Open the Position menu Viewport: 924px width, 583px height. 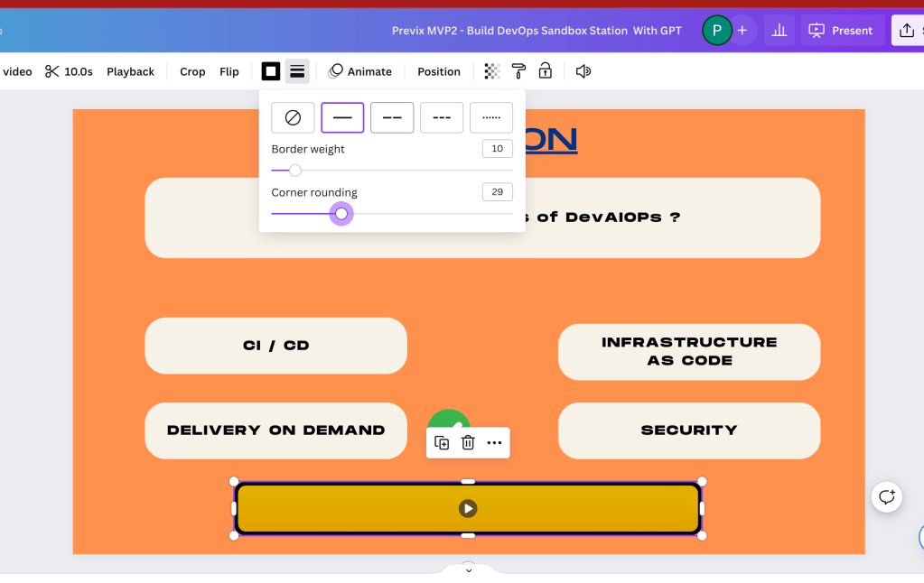pos(438,71)
